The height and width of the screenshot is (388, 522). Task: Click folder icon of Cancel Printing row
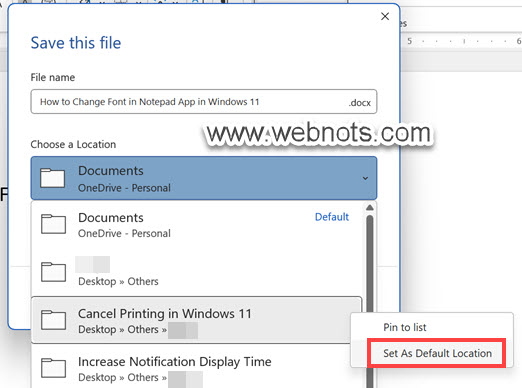[53, 320]
